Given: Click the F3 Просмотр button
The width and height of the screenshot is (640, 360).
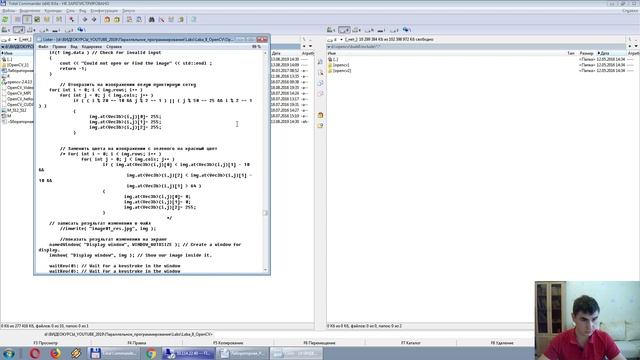Looking at the screenshot, I should (45, 343).
